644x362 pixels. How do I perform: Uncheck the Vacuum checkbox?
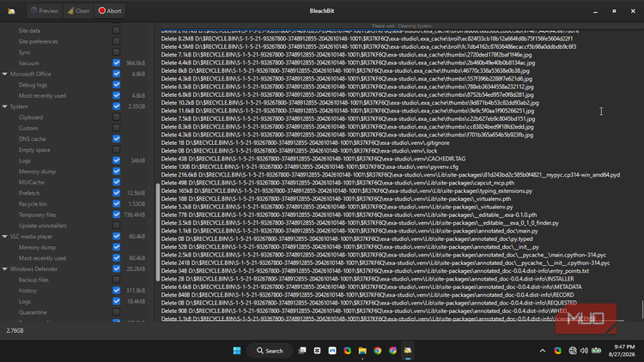click(x=117, y=63)
